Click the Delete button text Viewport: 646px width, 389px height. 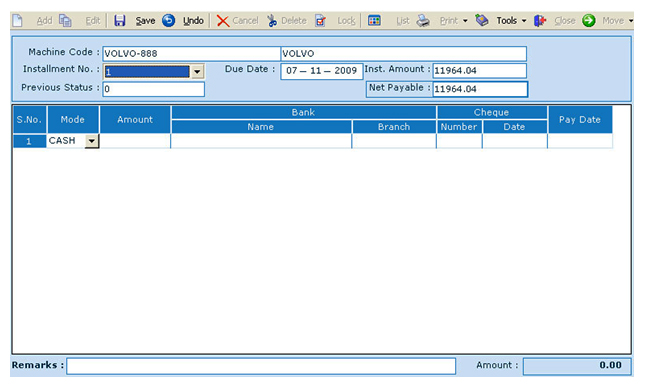[x=294, y=21]
